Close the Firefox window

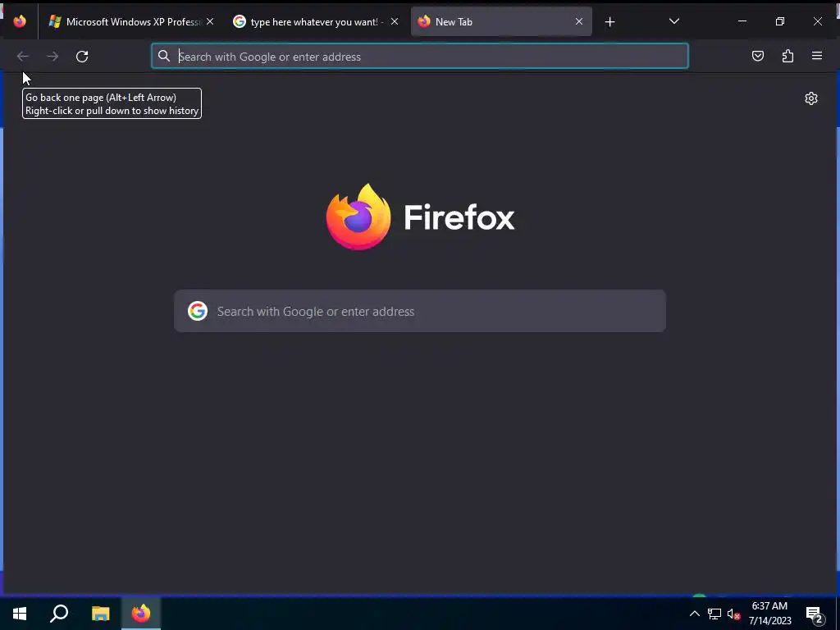818,21
